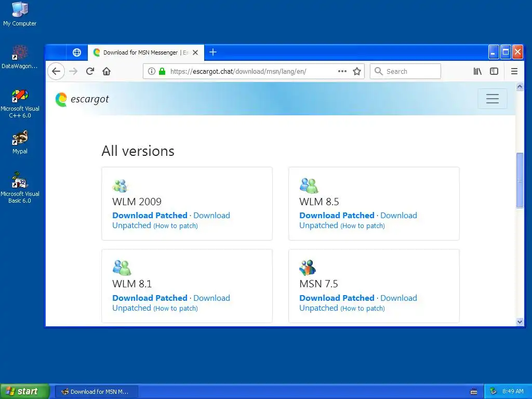The height and width of the screenshot is (399, 532).
Task: Click the WLM 8.5 messenger icon
Action: pyautogui.click(x=309, y=185)
